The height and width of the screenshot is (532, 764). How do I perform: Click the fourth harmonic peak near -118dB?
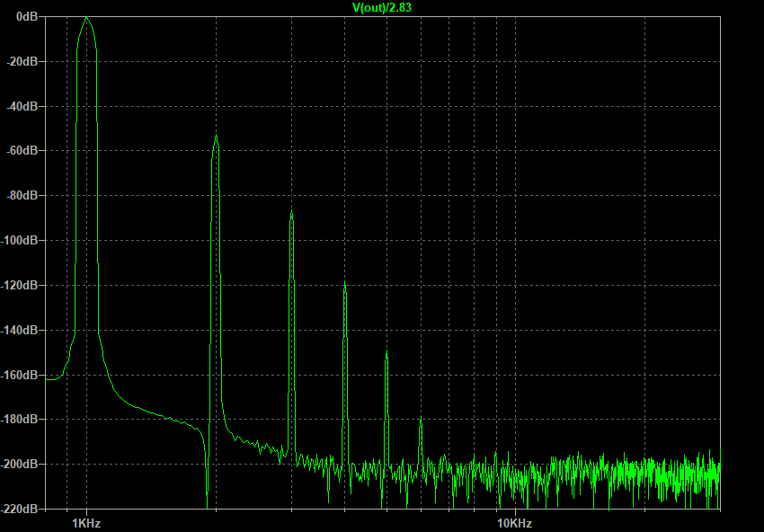344,282
